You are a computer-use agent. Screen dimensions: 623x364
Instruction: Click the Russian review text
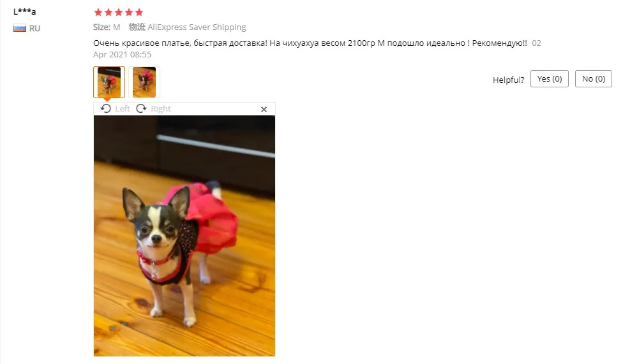[x=310, y=43]
